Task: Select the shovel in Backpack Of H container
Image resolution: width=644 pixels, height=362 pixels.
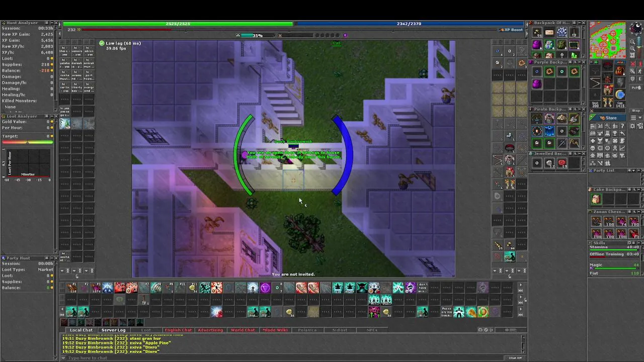Action: pyautogui.click(x=574, y=32)
